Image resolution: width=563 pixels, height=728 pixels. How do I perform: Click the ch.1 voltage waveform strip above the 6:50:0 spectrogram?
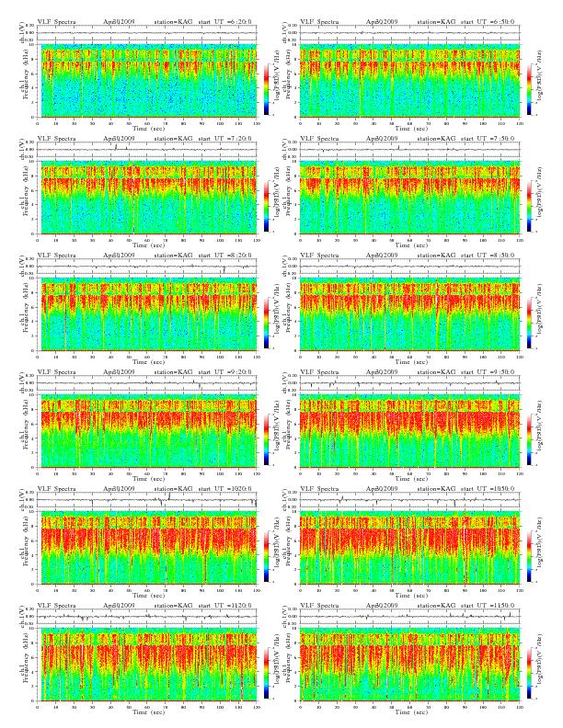410,32
